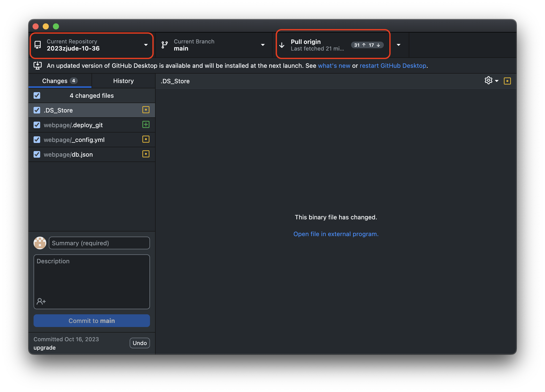Viewport: 545px width, 392px height.
Task: Click the modified icon beside webpage/_config.yml
Action: point(146,139)
